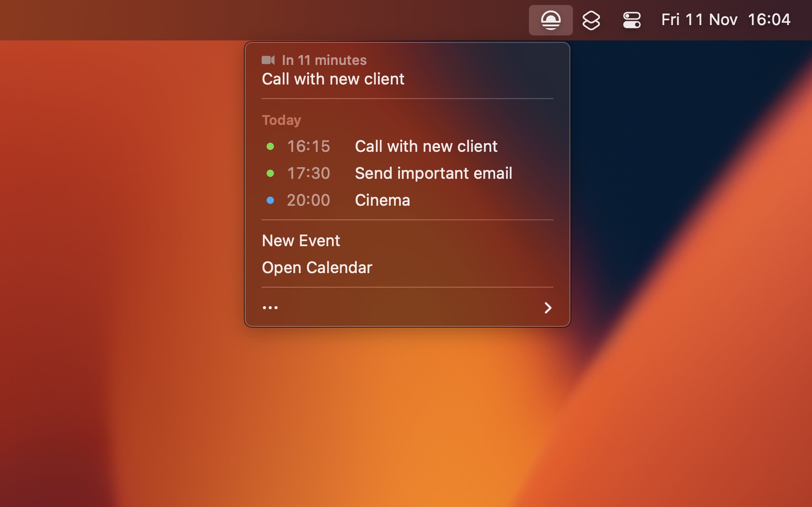812x507 pixels.
Task: Expand the Today section header
Action: tap(281, 120)
